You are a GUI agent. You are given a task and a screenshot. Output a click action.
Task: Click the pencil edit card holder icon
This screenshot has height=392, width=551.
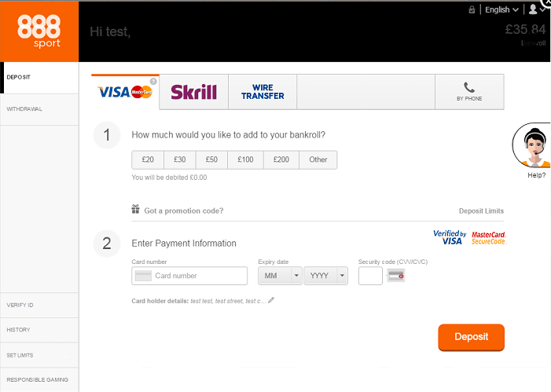(x=271, y=300)
